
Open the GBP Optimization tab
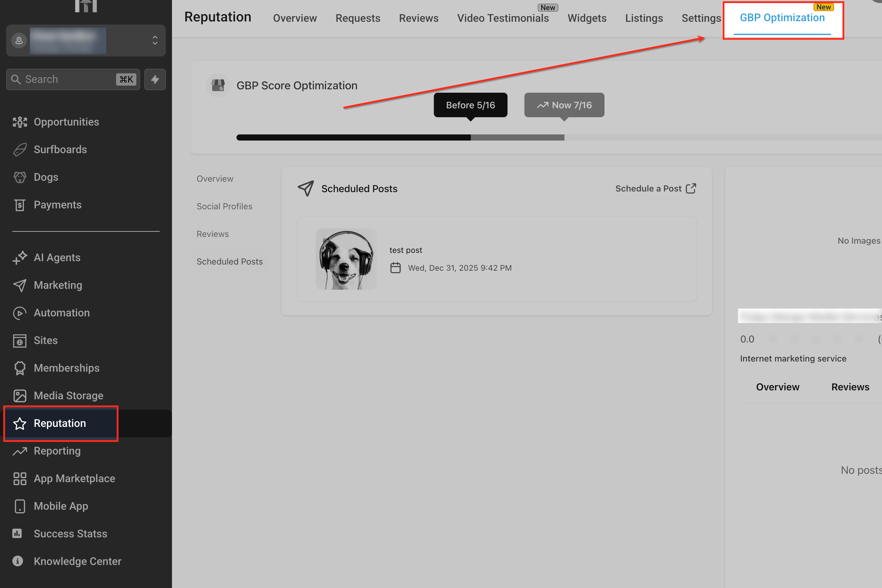tap(782, 18)
